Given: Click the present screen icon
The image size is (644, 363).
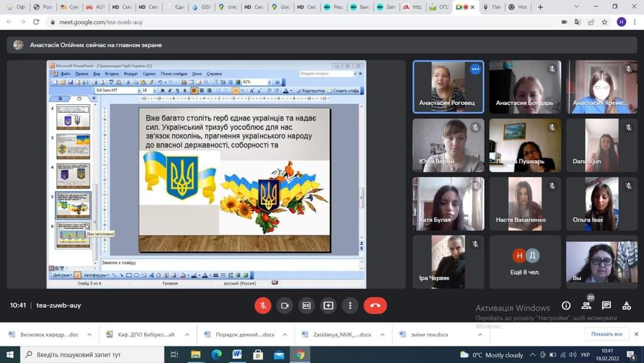Looking at the screenshot, I should [x=328, y=305].
